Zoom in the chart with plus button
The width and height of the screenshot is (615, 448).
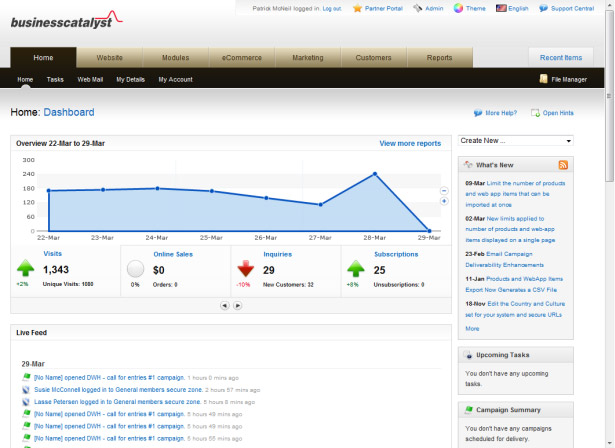(444, 201)
